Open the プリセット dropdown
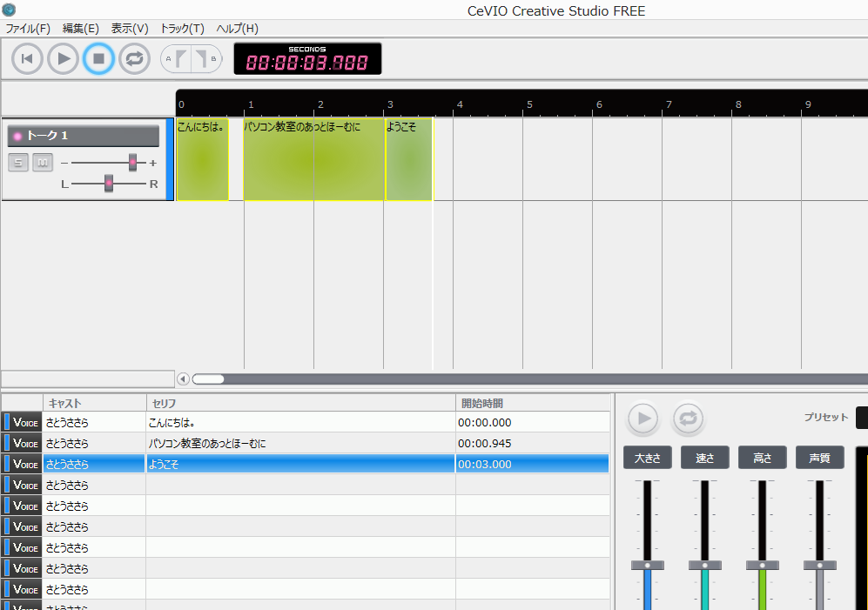The height and width of the screenshot is (610, 868). [862, 418]
